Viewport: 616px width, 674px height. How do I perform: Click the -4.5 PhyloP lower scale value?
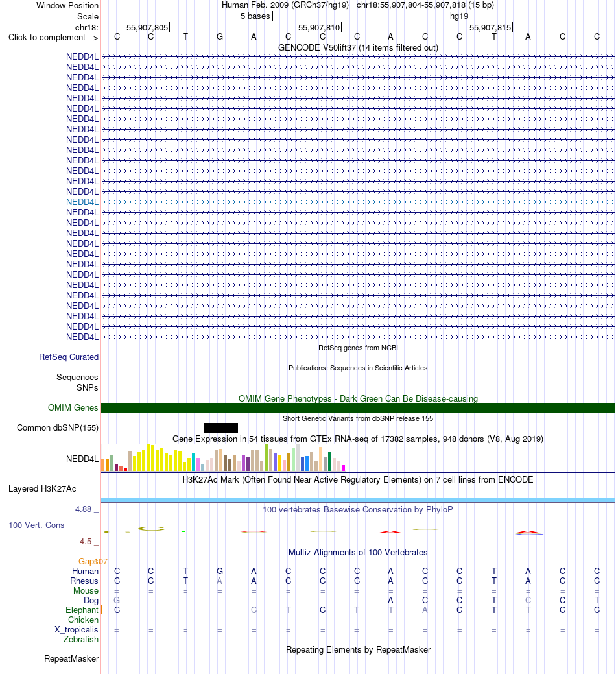click(84, 542)
